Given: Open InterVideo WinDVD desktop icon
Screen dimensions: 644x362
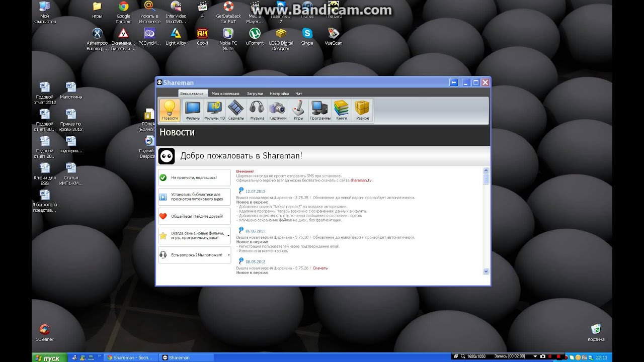Looking at the screenshot, I should [x=176, y=13].
